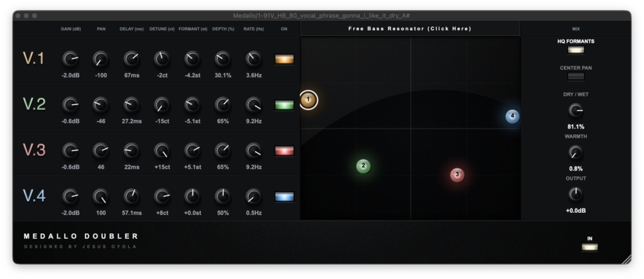Click the Dry / Wet knob
644x279 pixels.
576,110
